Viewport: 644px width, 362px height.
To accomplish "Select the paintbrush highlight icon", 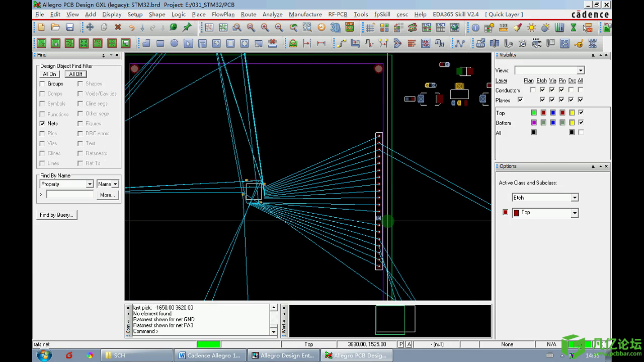I will tap(517, 28).
